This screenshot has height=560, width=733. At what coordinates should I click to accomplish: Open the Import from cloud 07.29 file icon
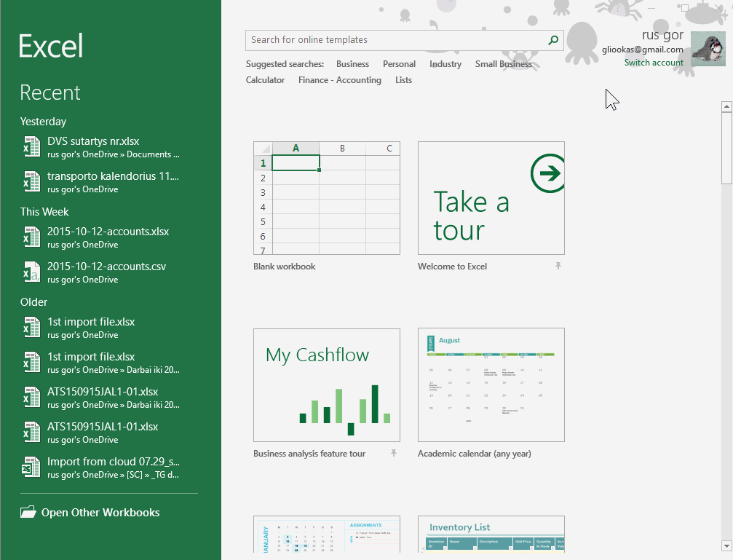pos(32,467)
